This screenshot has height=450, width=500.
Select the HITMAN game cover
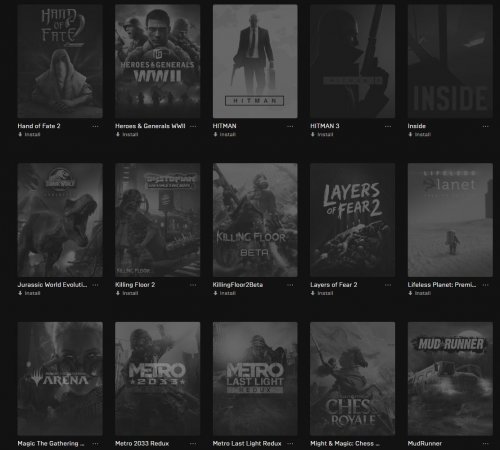coord(255,61)
